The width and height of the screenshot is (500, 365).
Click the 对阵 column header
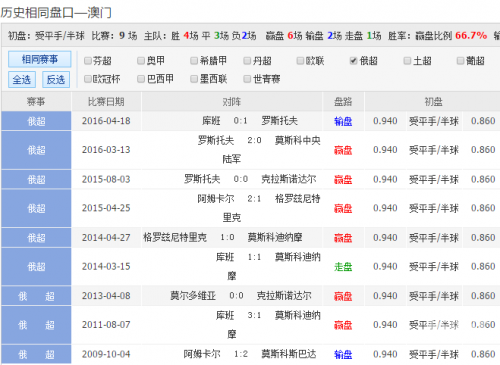click(232, 102)
